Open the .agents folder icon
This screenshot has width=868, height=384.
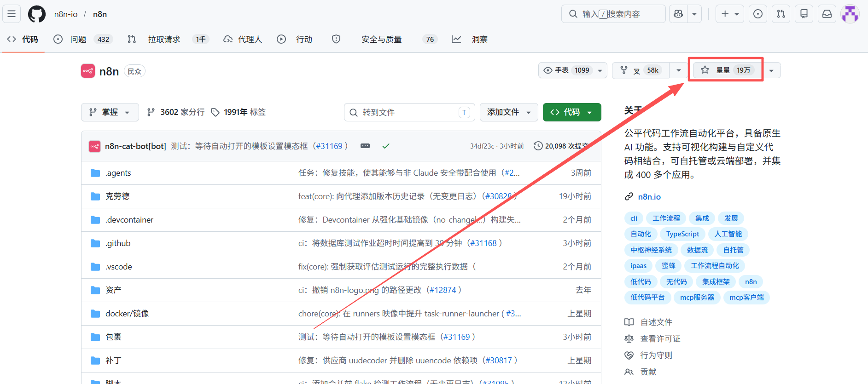pos(95,173)
